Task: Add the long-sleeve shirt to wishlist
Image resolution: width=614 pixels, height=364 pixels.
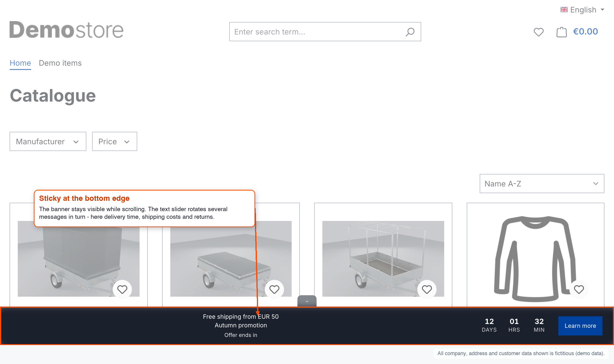Action: click(x=579, y=289)
